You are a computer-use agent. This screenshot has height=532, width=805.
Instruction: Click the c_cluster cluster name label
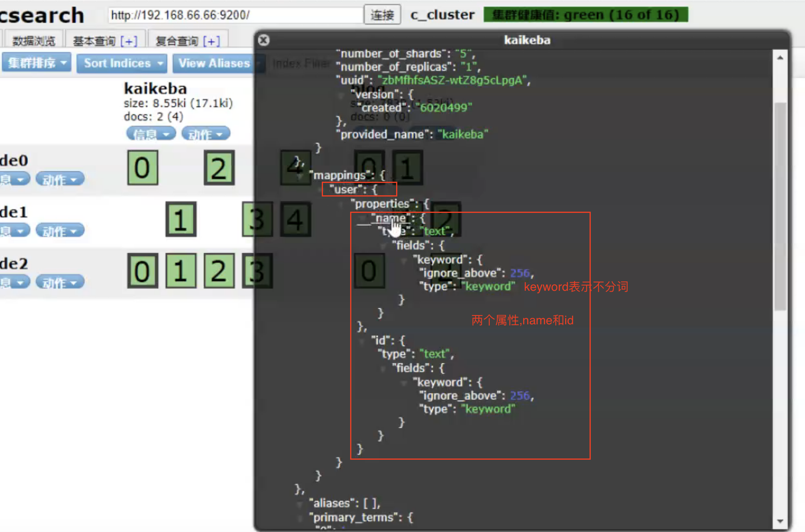[x=442, y=15]
